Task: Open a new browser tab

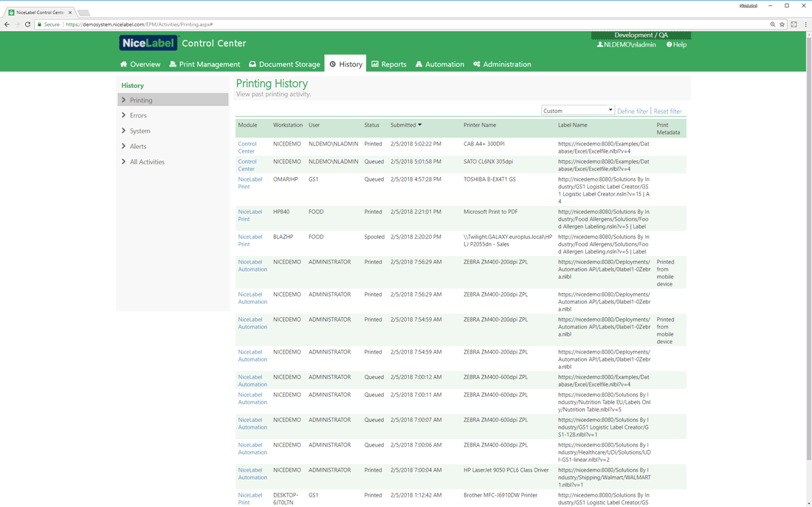Action: point(83,13)
